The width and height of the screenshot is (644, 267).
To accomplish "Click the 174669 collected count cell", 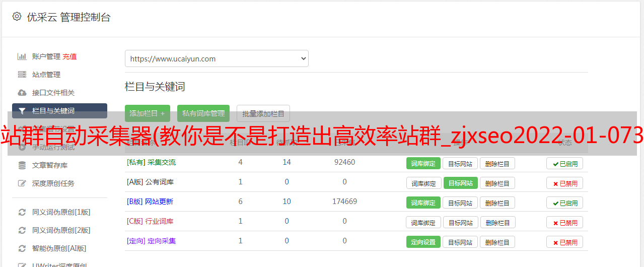I will coord(344,202).
